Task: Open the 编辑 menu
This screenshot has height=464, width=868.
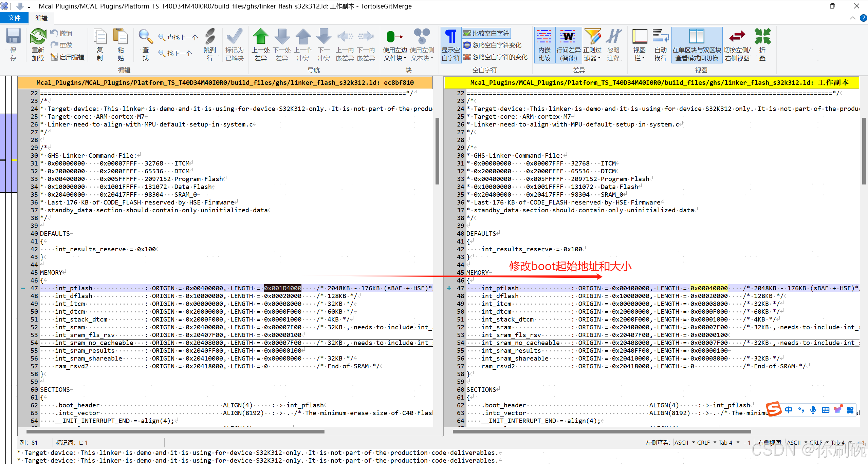Action: [x=41, y=18]
